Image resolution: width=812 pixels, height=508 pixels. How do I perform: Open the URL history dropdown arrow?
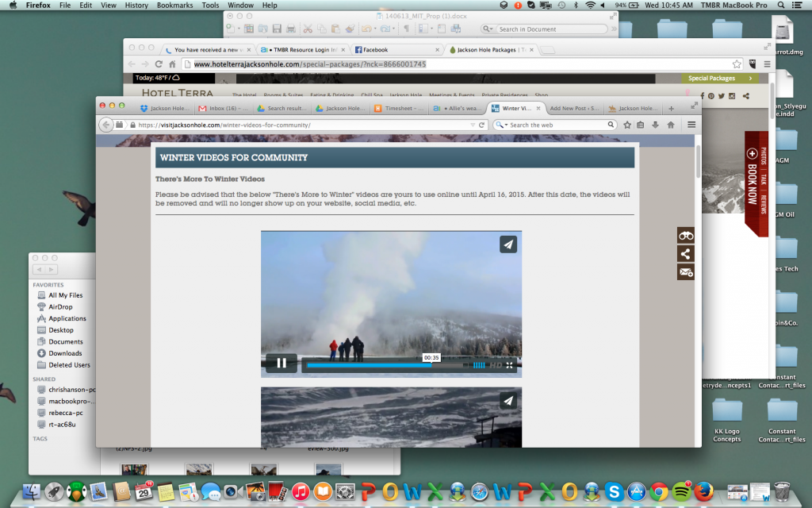click(x=473, y=125)
